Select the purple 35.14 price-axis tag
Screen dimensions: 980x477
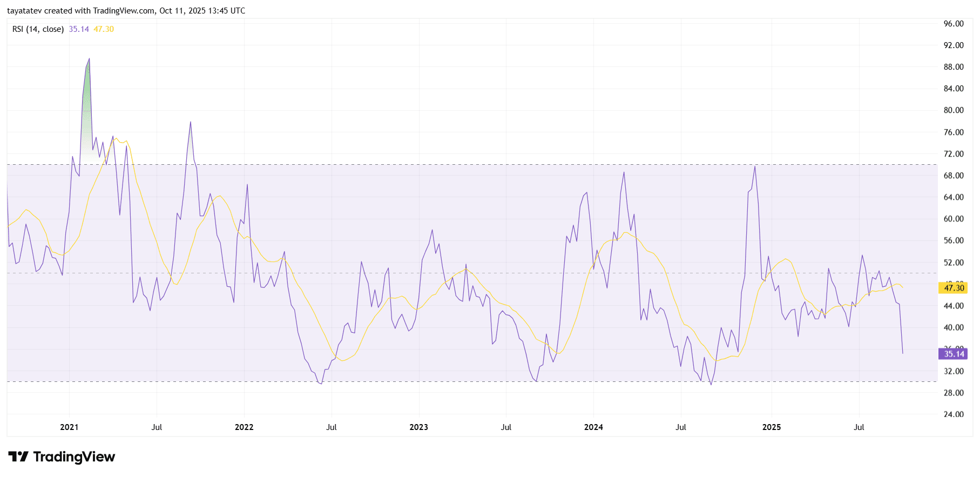pos(954,354)
